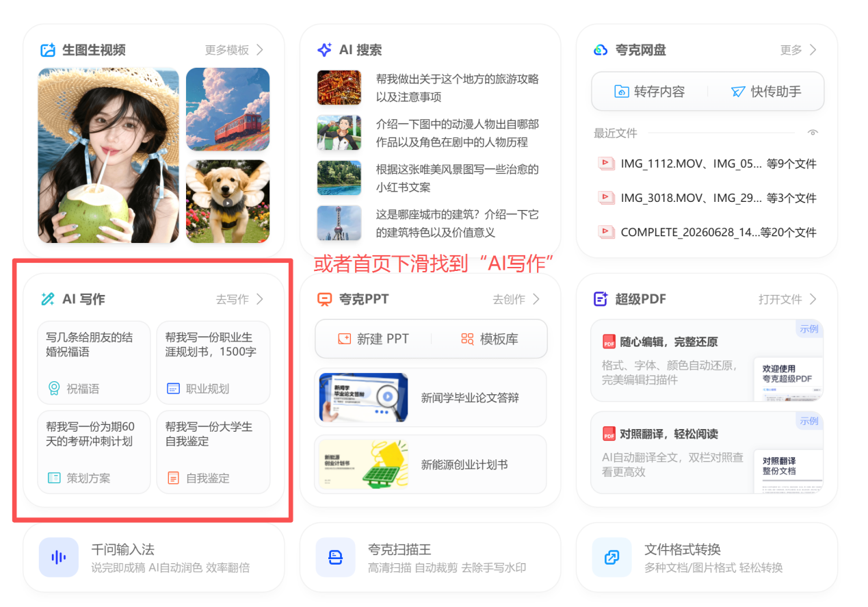Open recent file IMG_3018.MOV 等3个文件
Screen dimensions: 868x607
[x=708, y=198]
